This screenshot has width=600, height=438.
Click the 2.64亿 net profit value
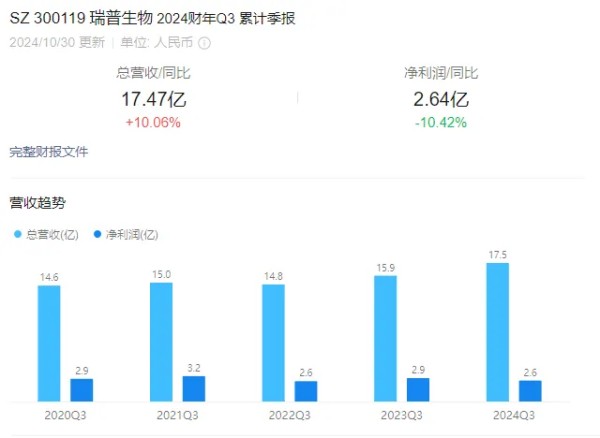441,99
